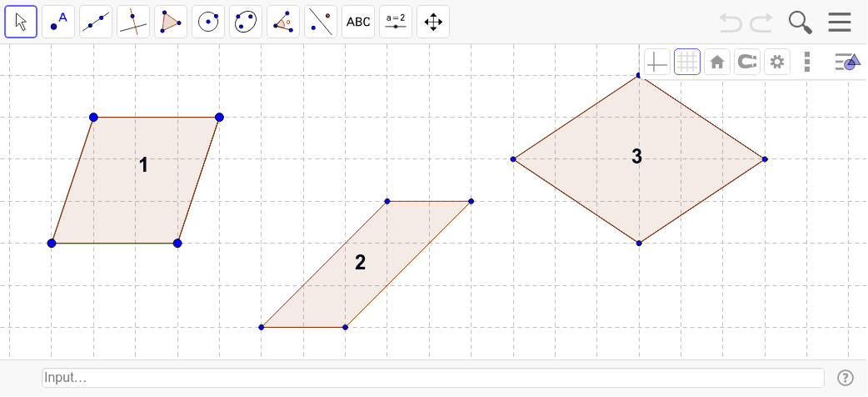
Task: Click the home standard view button
Action: coord(717,62)
